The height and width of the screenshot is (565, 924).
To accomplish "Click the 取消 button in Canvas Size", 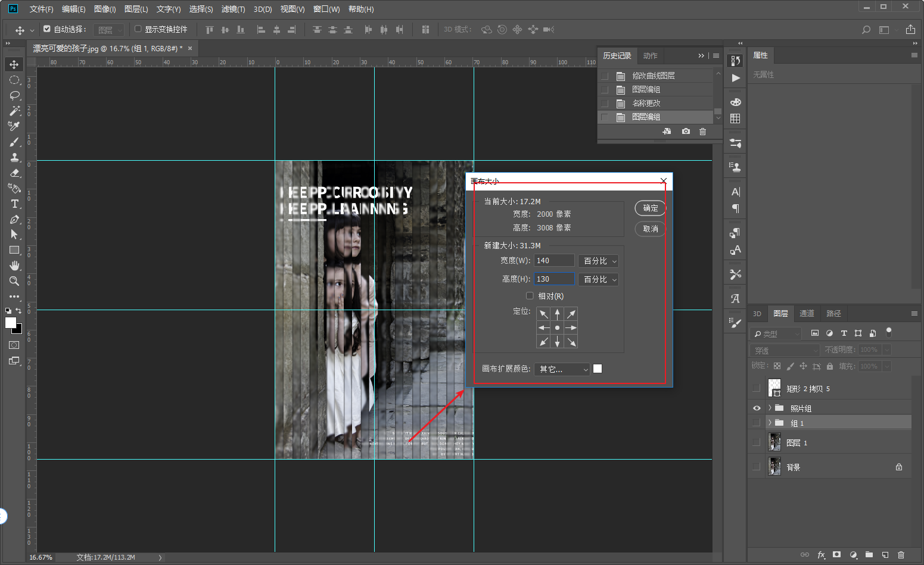I will pos(651,229).
